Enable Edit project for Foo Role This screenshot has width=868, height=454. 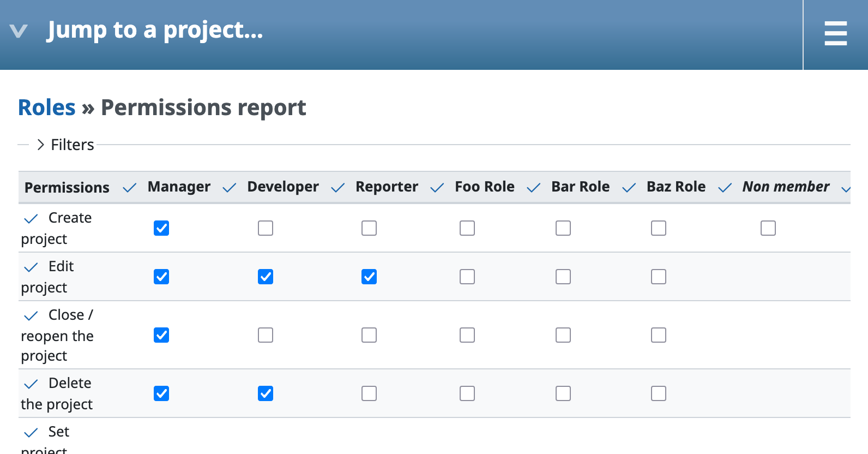pyautogui.click(x=467, y=277)
